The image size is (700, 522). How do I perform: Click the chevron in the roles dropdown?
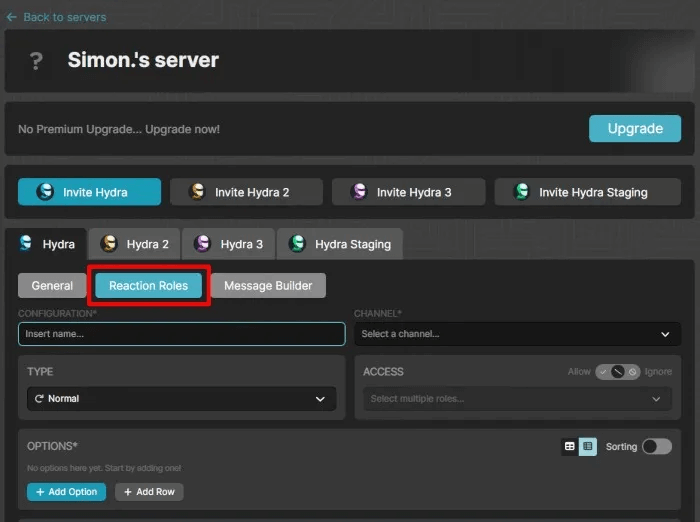(x=656, y=399)
